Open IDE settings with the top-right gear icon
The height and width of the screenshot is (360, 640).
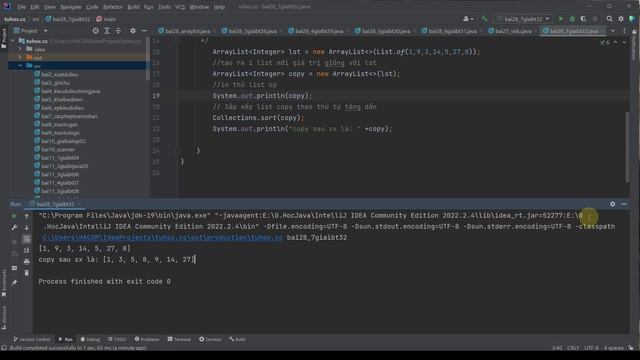(x=621, y=19)
